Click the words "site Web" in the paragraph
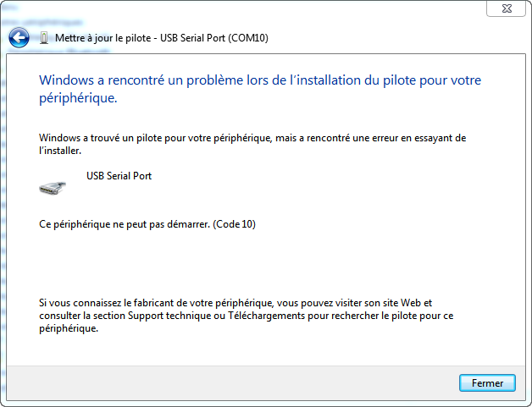 click(404, 302)
